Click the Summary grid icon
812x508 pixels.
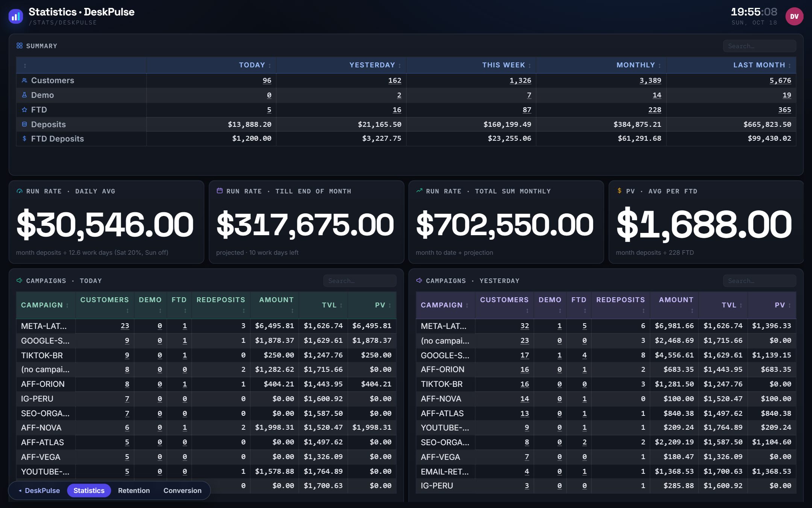click(x=20, y=46)
